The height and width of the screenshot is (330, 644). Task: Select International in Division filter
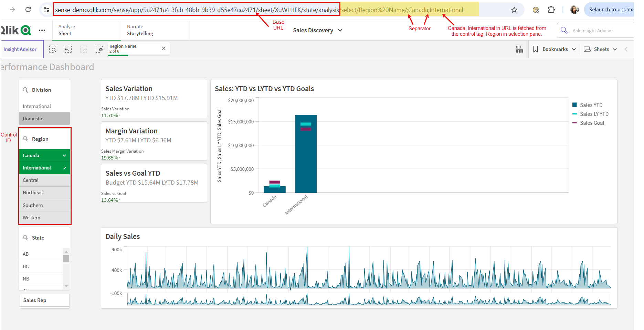[x=44, y=106]
